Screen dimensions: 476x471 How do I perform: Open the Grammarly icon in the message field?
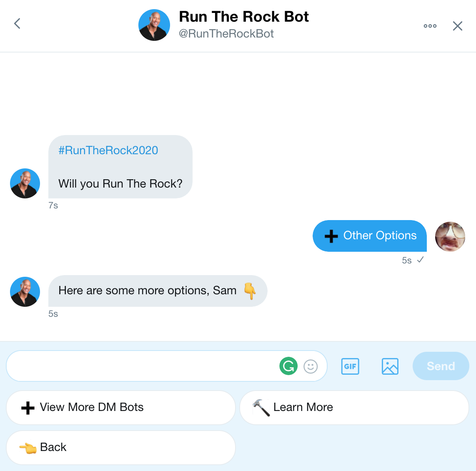pos(288,366)
